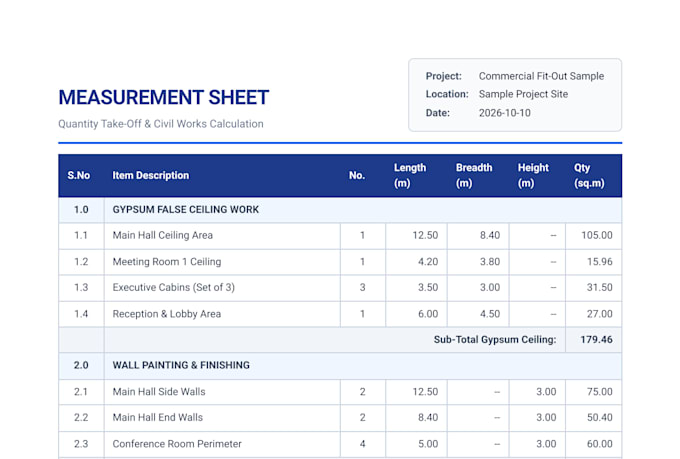Click serial number 2.1
The height and width of the screenshot is (459, 680).
click(81, 391)
